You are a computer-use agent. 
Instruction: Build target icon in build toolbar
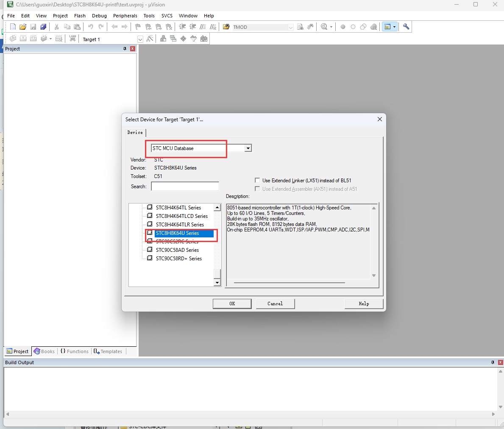[23, 39]
